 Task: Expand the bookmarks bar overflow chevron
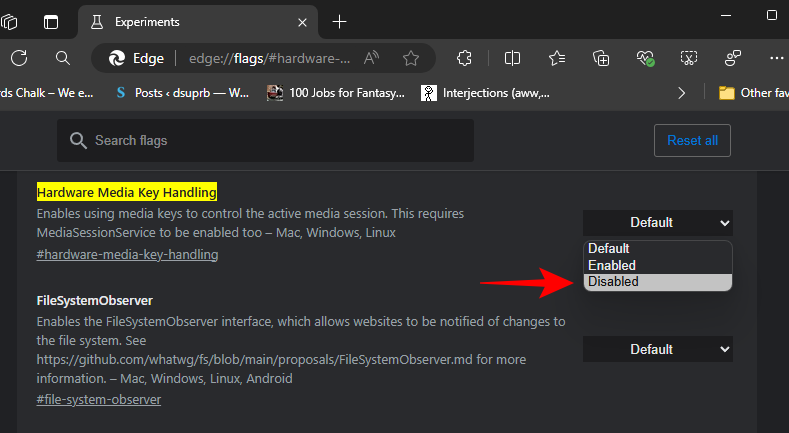pyautogui.click(x=682, y=93)
